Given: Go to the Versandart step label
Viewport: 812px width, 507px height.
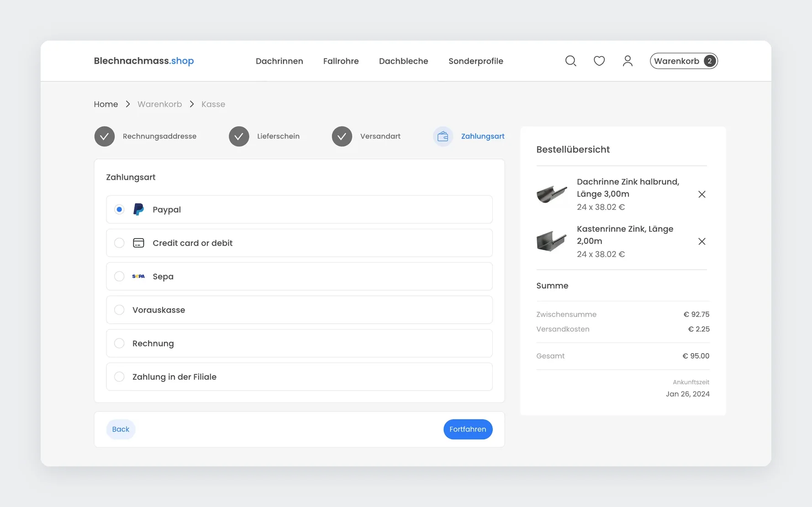Looking at the screenshot, I should (380, 136).
